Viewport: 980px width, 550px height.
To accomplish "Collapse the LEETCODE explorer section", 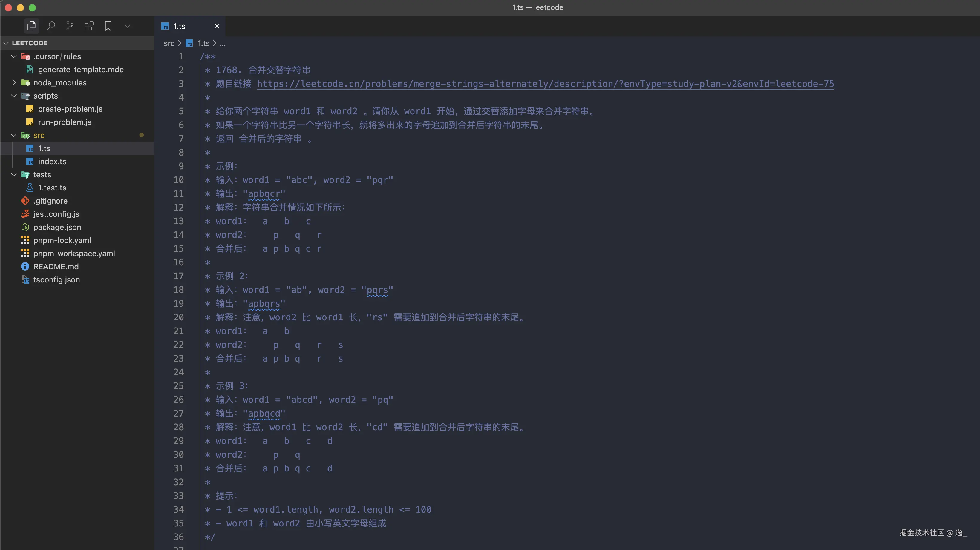I will (x=6, y=43).
